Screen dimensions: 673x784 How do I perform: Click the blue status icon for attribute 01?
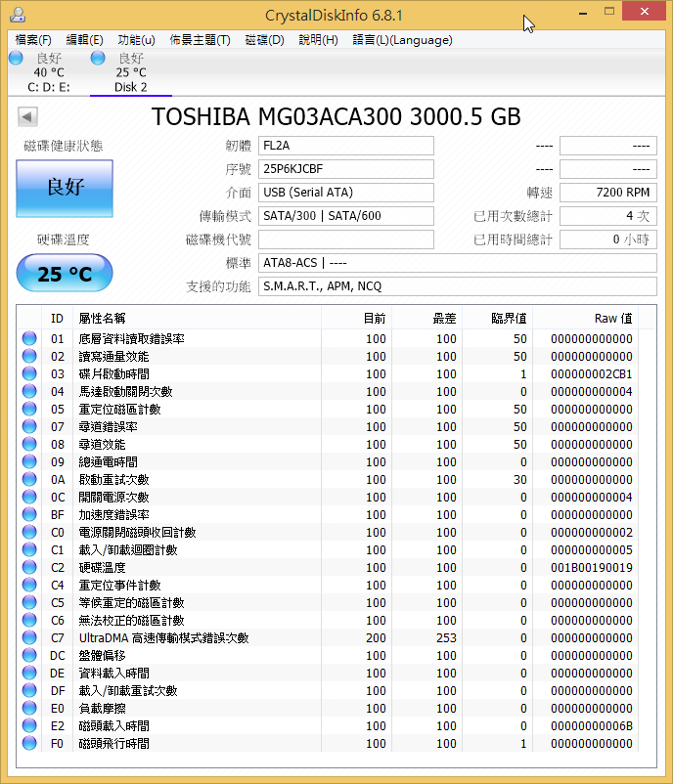point(29,338)
